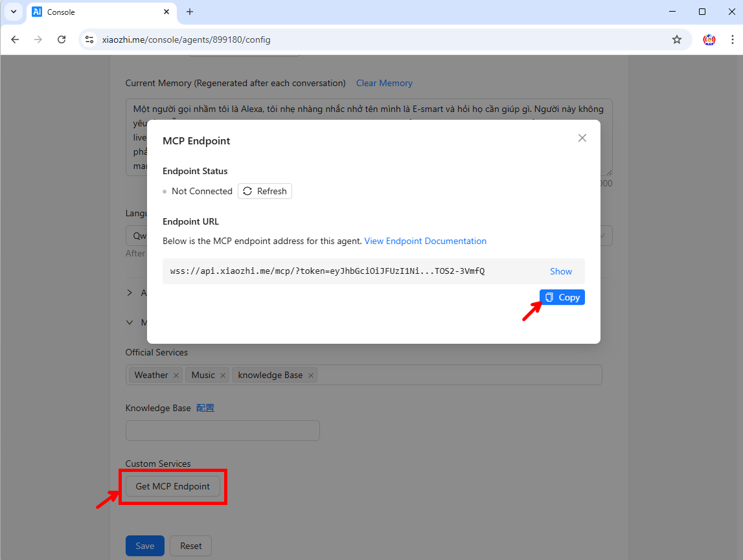Remove the Weather service tag

(x=176, y=375)
